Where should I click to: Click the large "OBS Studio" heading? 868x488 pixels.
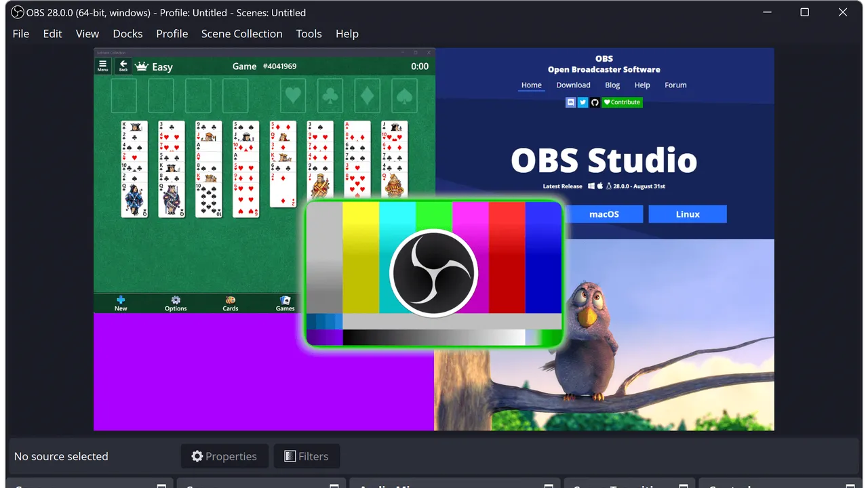604,161
